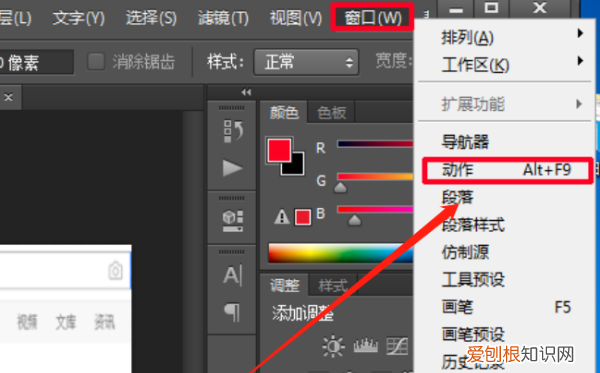Click the camera icon in search box
Viewport: 600px width, 373px height.
115,271
